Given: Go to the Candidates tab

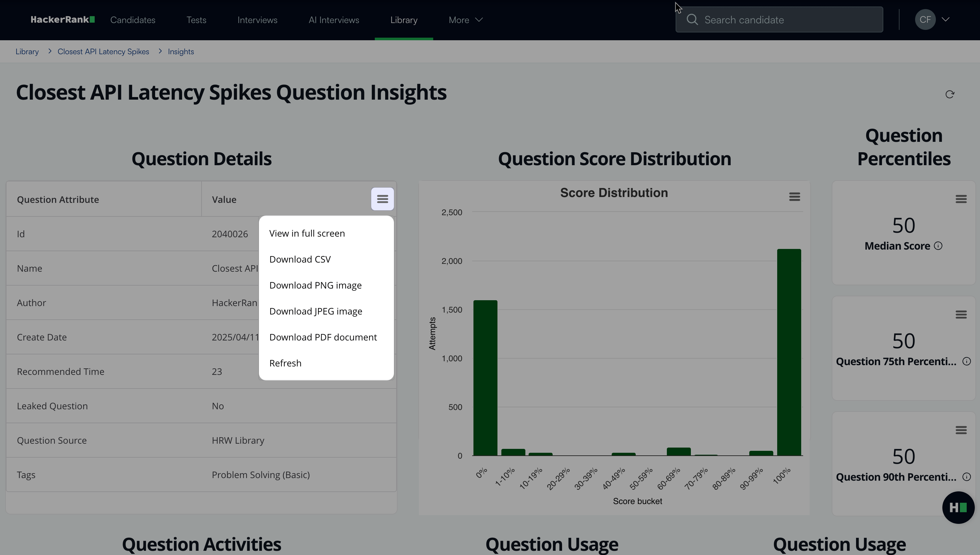Looking at the screenshot, I should point(133,20).
